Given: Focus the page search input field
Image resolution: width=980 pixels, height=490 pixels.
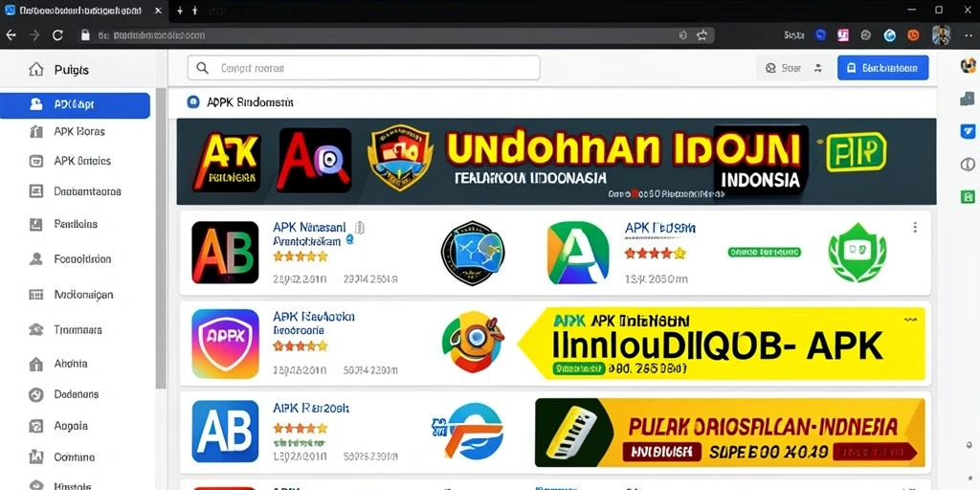Looking at the screenshot, I should pos(363,68).
